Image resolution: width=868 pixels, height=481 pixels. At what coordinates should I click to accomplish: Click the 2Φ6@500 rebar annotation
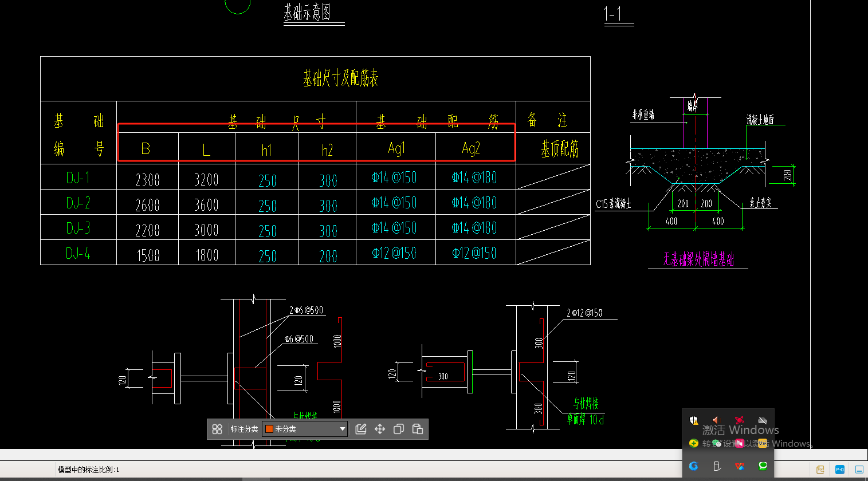click(306, 310)
